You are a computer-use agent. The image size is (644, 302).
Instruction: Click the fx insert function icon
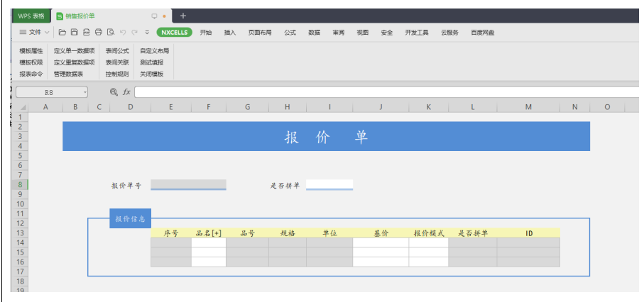click(x=126, y=92)
